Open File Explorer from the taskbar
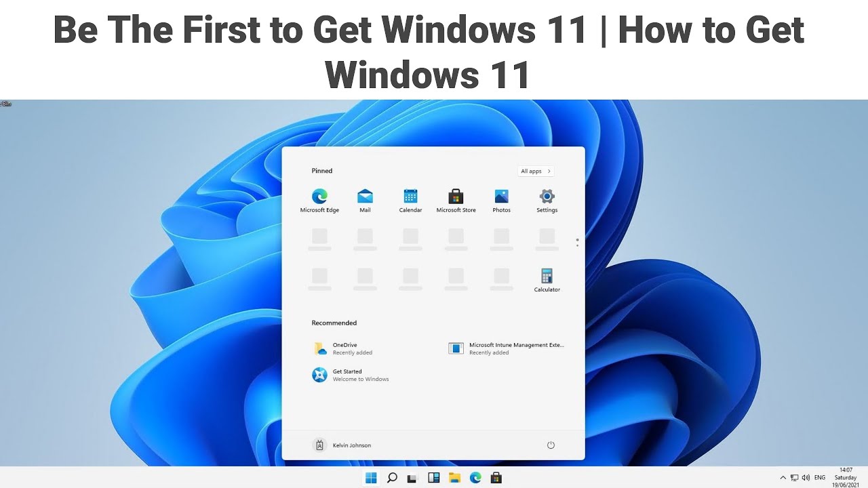 click(454, 478)
